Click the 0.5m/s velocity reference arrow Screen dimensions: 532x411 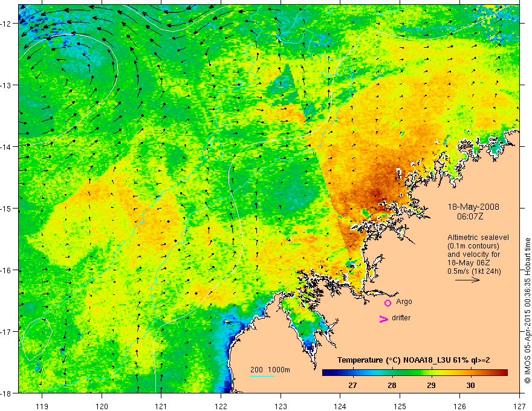click(467, 280)
